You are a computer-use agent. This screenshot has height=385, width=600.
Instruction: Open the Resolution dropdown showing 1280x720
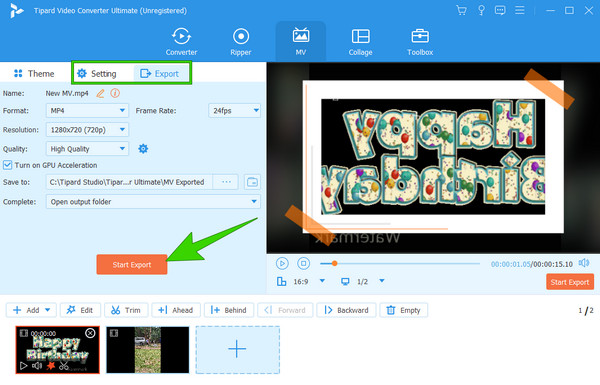pyautogui.click(x=87, y=130)
